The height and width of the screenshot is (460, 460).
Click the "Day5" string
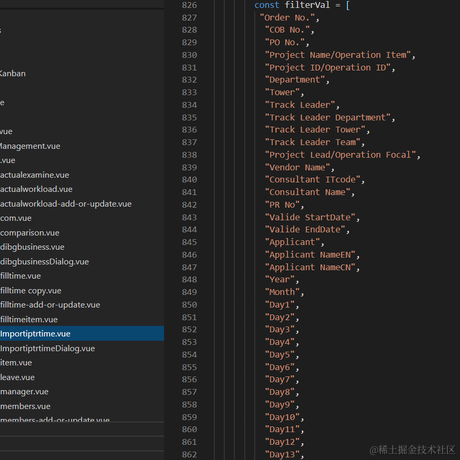tap(280, 355)
